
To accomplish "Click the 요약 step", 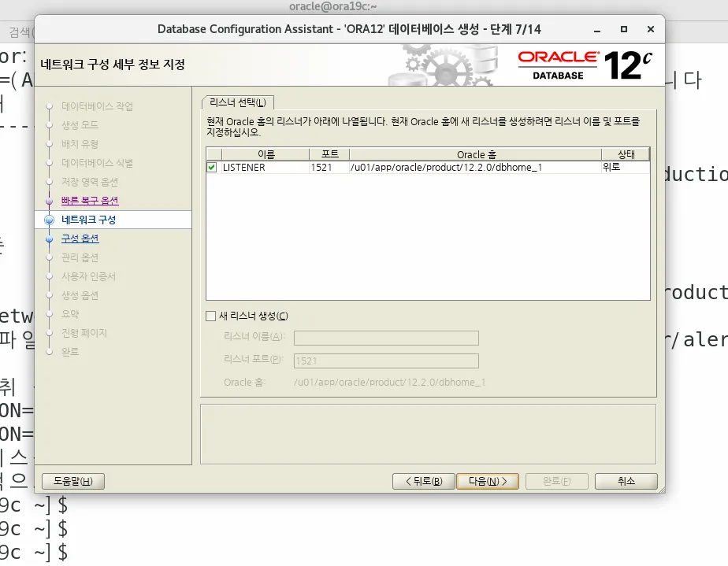I will tap(70, 314).
